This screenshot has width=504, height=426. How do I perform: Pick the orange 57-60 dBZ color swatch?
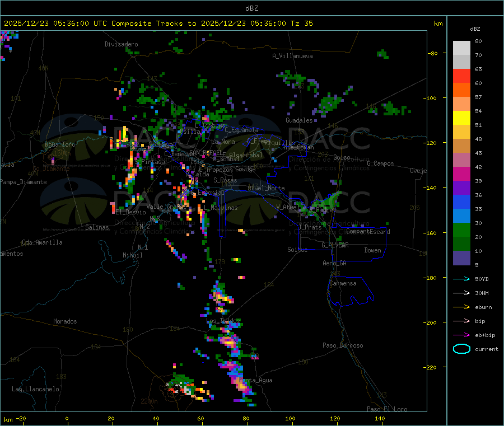[x=461, y=90]
